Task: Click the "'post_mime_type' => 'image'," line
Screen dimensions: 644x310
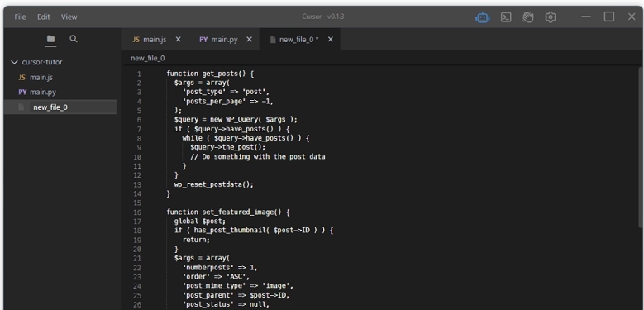Action: 238,286
